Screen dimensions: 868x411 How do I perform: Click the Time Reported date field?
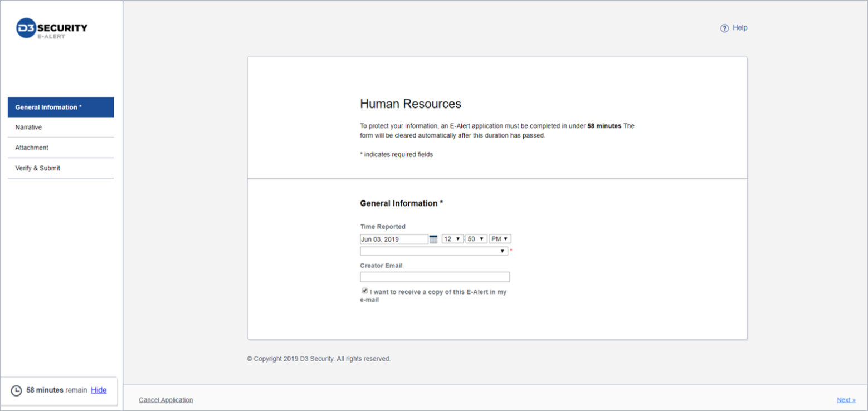click(x=394, y=239)
